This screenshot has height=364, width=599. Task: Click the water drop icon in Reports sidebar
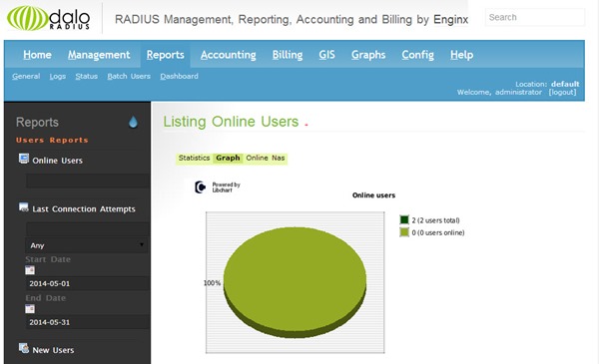(x=133, y=122)
